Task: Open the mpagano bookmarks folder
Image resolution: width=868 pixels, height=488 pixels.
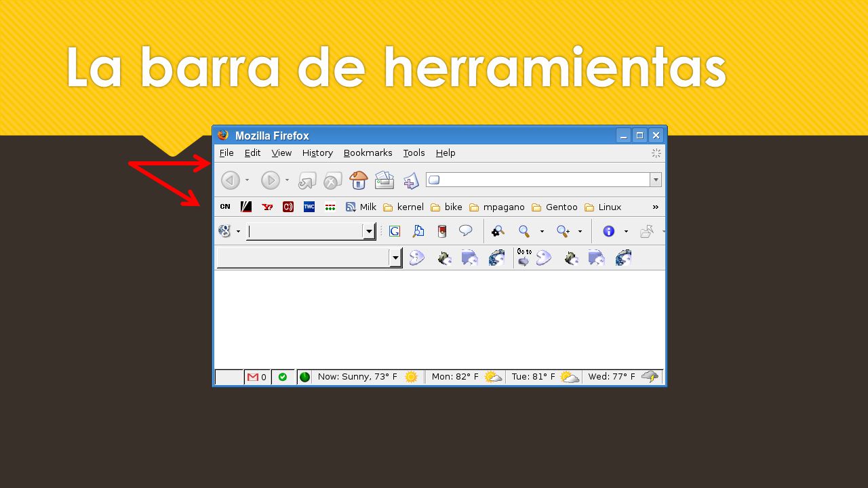Action: coord(497,207)
